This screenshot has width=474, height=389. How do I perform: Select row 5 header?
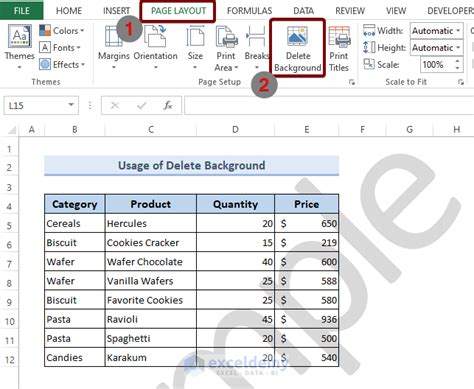coord(9,226)
